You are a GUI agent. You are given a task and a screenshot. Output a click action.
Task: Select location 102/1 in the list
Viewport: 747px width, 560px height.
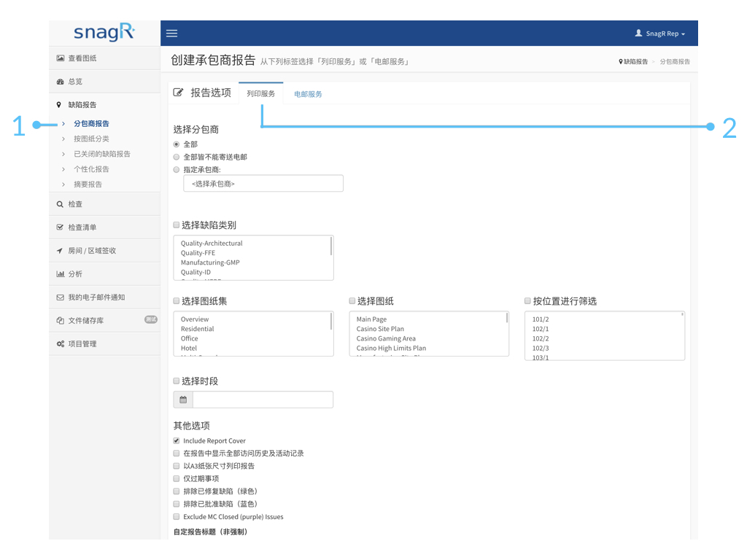pos(541,329)
